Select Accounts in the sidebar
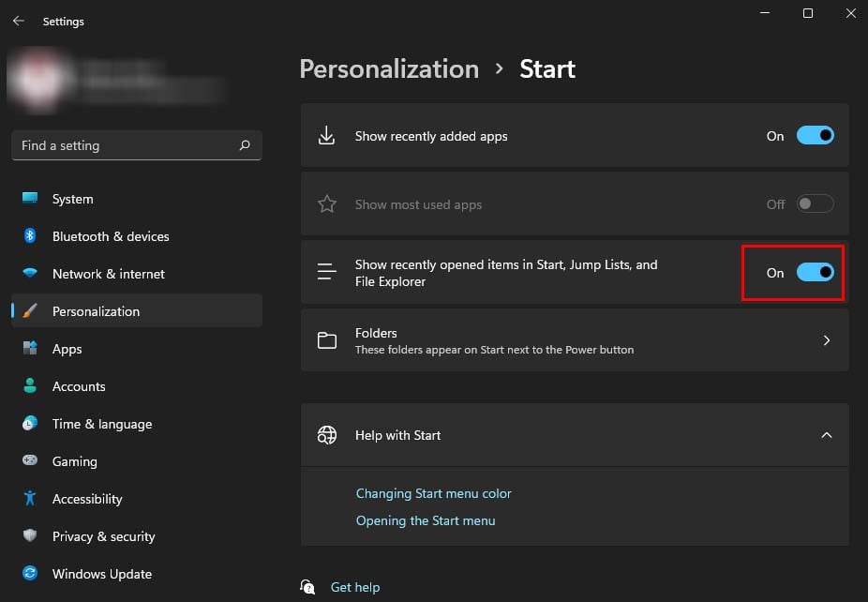The width and height of the screenshot is (868, 602). coord(79,386)
